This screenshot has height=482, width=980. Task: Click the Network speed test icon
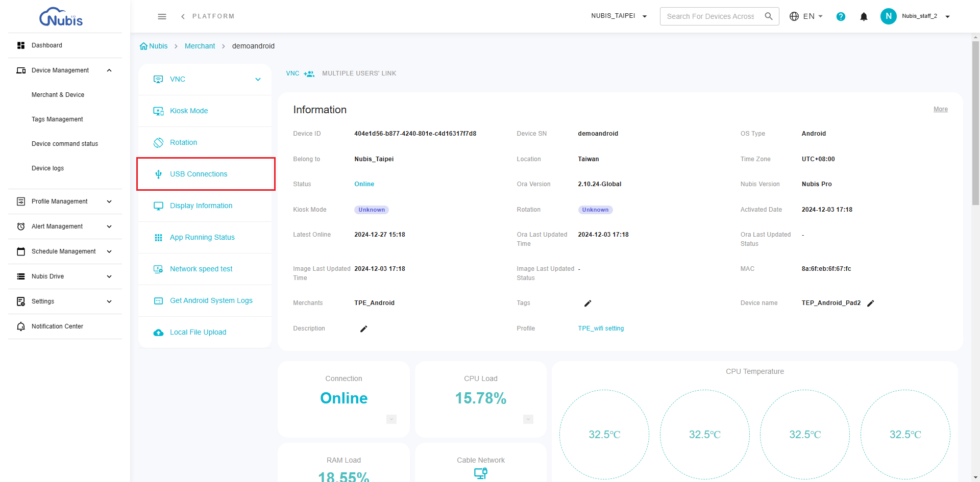pyautogui.click(x=158, y=269)
